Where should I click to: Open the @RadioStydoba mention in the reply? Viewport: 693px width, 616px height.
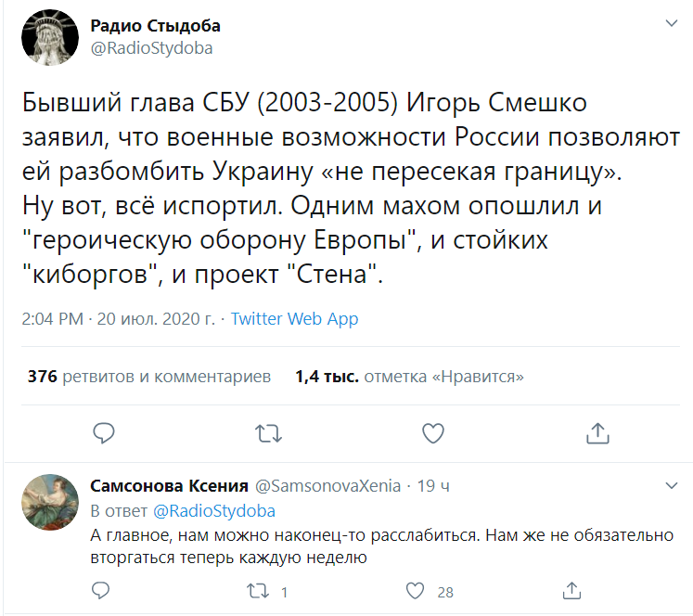(x=213, y=511)
